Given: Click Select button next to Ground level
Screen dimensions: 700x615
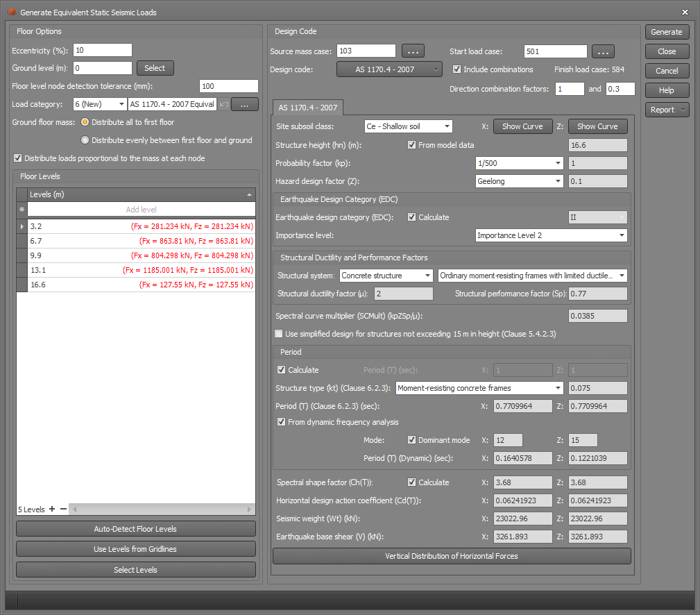Looking at the screenshot, I should tap(155, 68).
